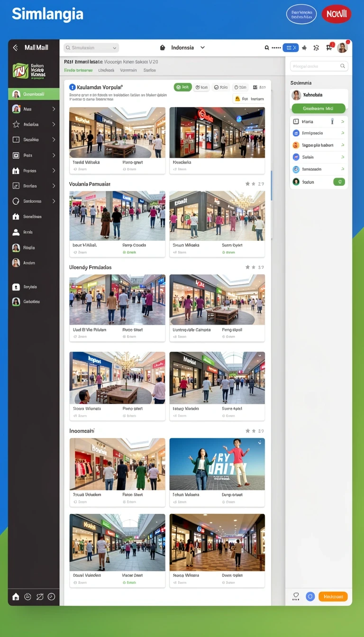This screenshot has width=364, height=637.
Task: Expand the Mas sidebar item
Action: click(x=34, y=109)
